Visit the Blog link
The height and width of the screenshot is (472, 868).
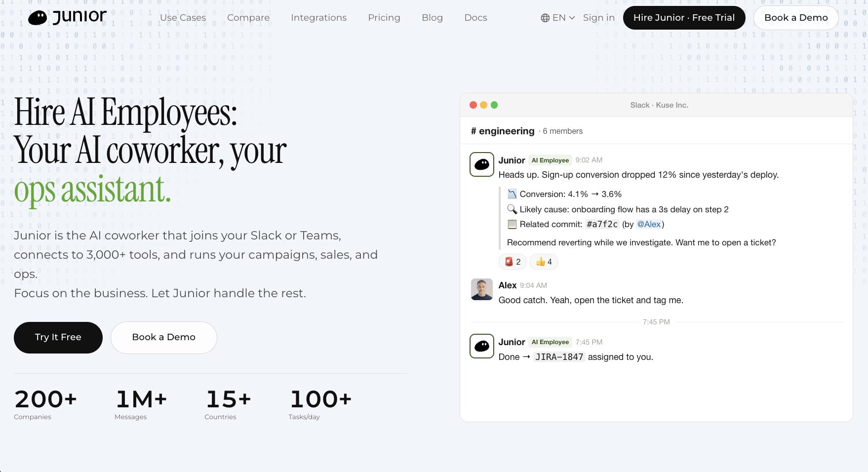pyautogui.click(x=432, y=18)
